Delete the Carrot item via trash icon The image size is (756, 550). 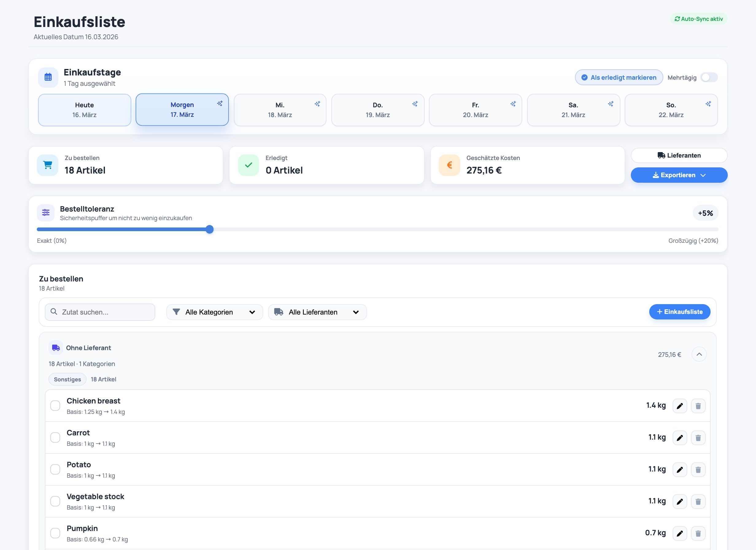click(698, 438)
